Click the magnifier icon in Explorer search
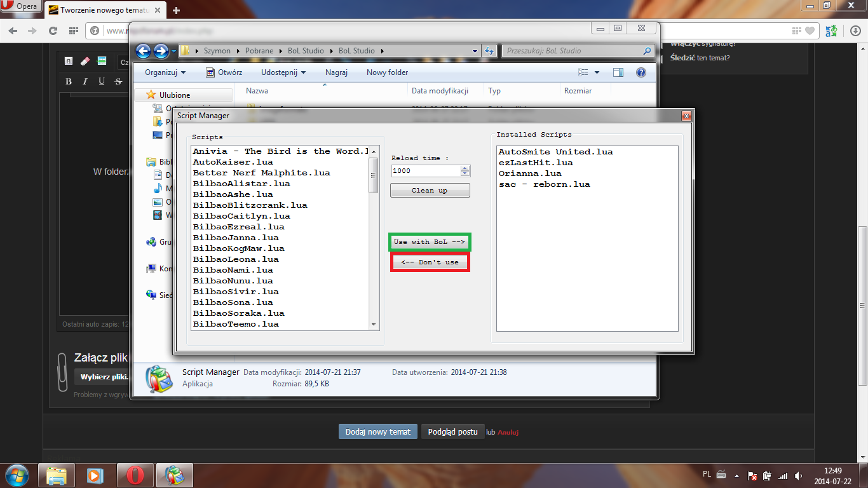868x488 pixels. pos(647,51)
